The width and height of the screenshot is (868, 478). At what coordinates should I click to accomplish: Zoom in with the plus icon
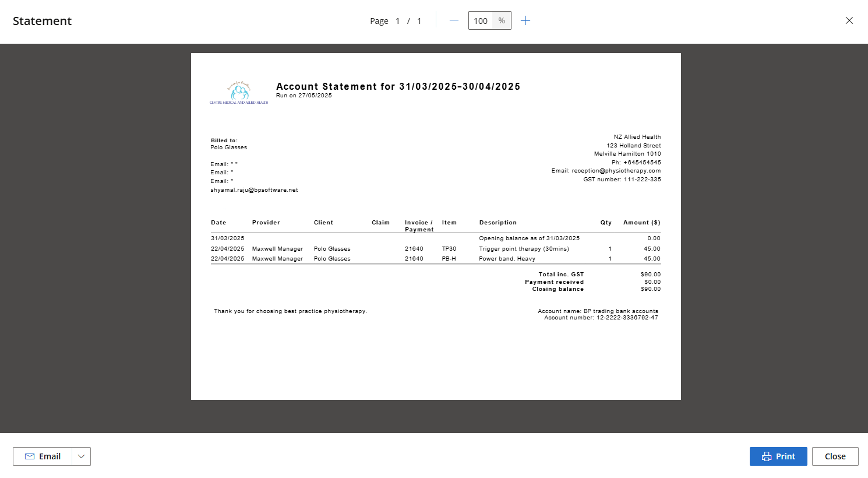point(525,20)
